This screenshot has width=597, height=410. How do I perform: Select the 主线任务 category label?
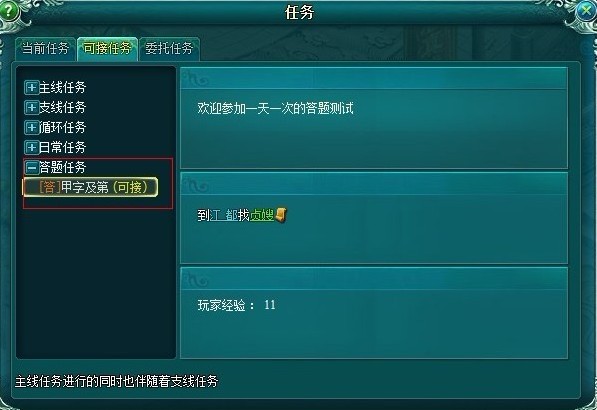pyautogui.click(x=62, y=88)
